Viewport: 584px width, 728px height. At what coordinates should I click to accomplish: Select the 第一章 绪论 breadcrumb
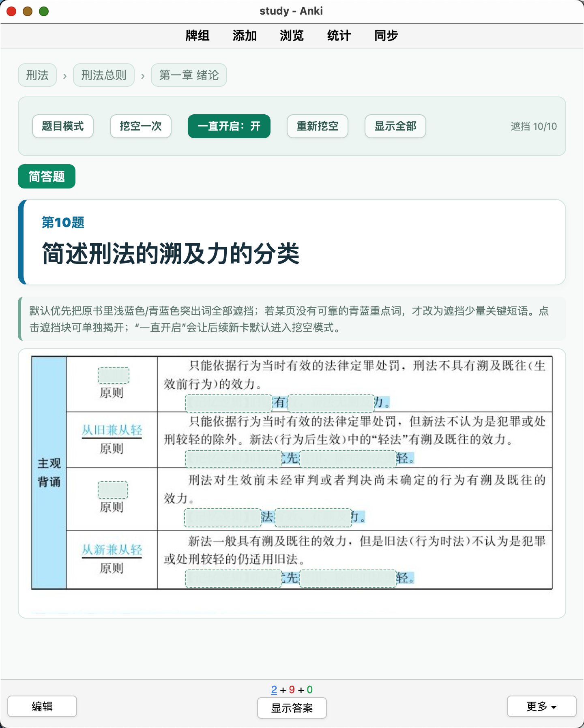189,75
